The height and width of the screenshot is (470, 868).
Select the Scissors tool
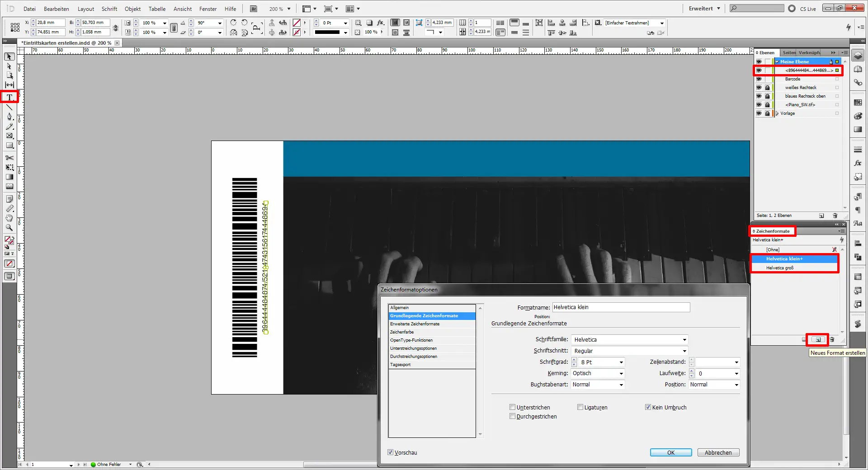pyautogui.click(x=9, y=158)
